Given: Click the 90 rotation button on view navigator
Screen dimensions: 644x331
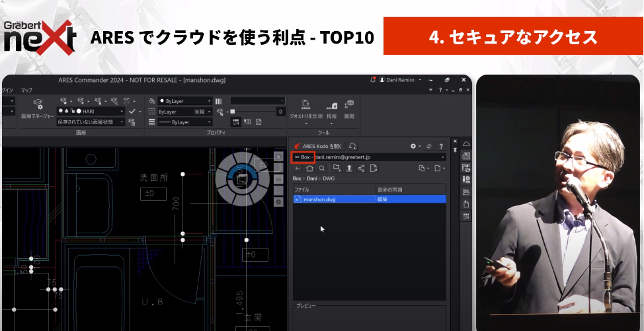Looking at the screenshot, I should (x=278, y=179).
